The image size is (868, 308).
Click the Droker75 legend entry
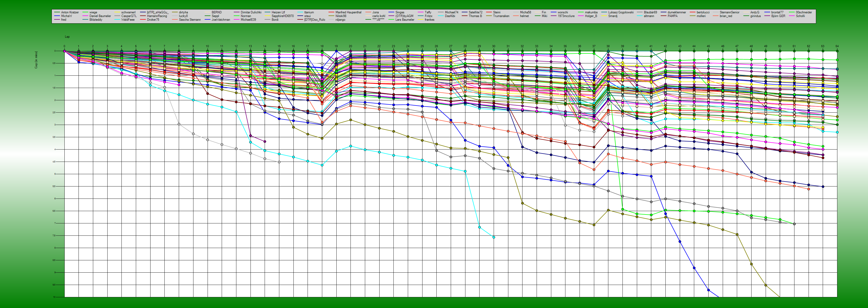pos(153,20)
